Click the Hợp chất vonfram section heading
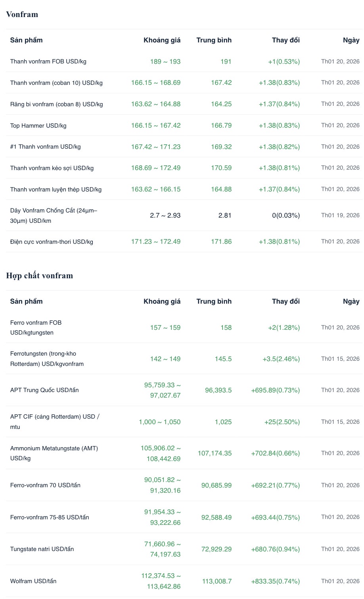 point(40,276)
